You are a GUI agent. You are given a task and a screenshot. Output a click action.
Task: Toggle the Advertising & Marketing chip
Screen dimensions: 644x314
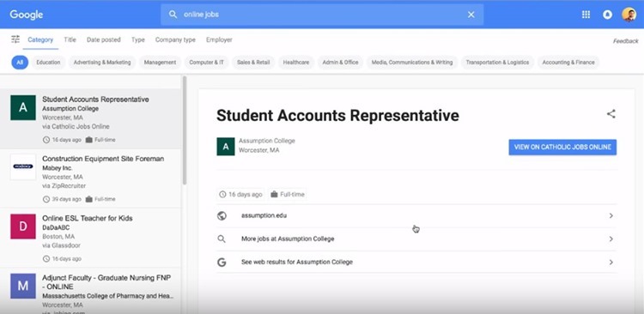click(x=102, y=63)
